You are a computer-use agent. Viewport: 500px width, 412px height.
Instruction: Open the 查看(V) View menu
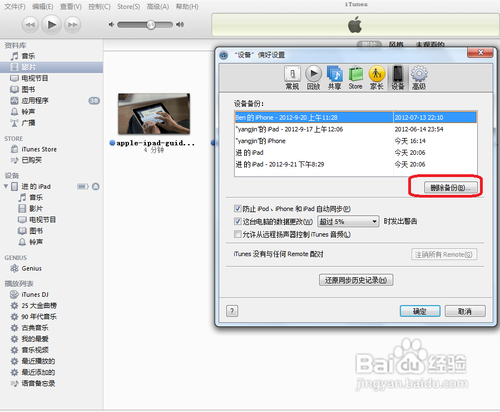click(71, 7)
